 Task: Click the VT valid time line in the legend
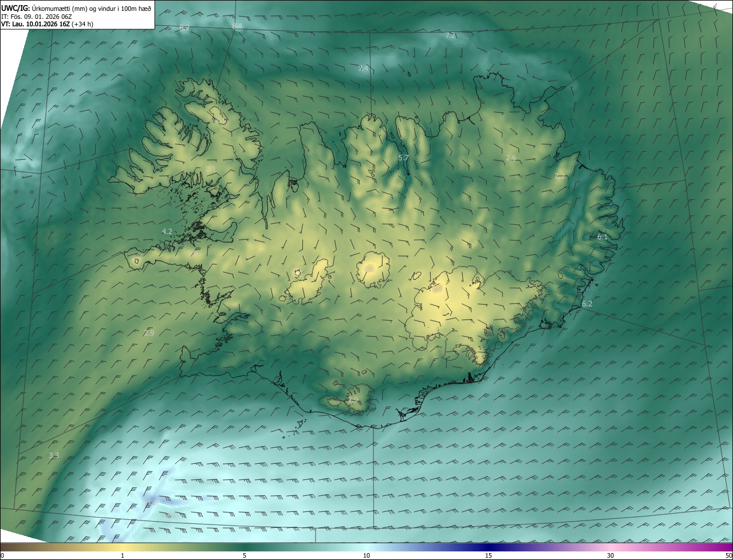tap(47, 24)
